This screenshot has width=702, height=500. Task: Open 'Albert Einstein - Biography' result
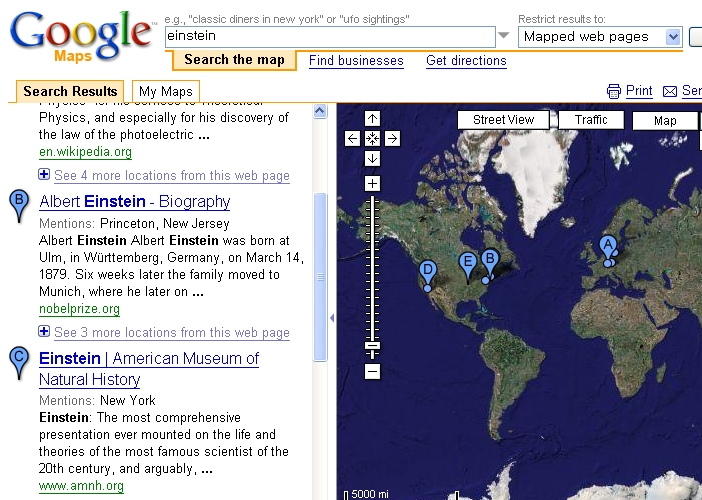pyautogui.click(x=135, y=201)
